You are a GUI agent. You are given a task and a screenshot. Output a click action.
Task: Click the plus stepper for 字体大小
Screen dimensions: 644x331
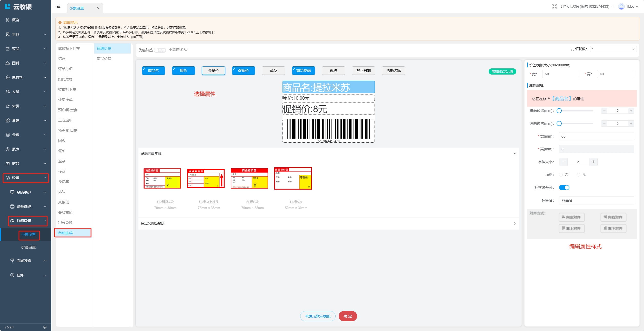593,162
